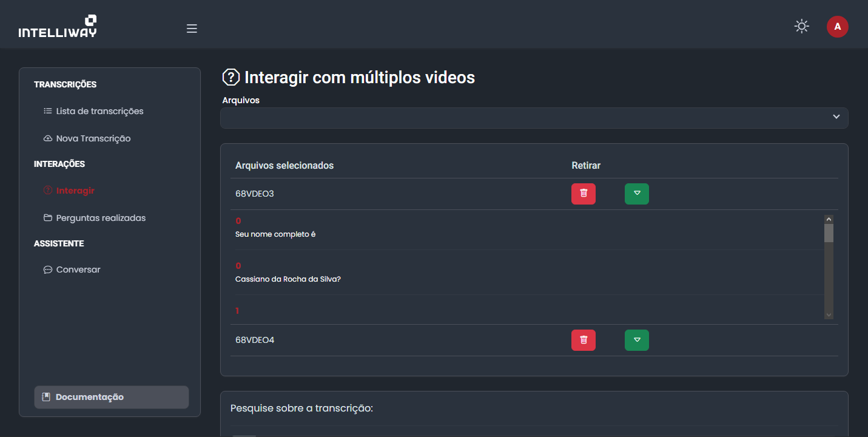Image resolution: width=868 pixels, height=437 pixels.
Task: Click the Intelliway logo
Action: point(58,27)
